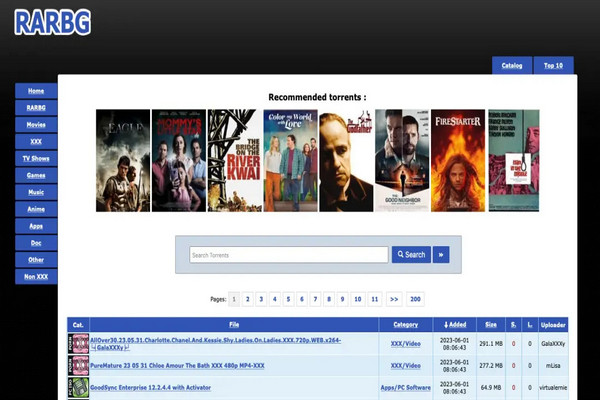Sort by L. leechers column header
This screenshot has width=600, height=400.
[530, 325]
